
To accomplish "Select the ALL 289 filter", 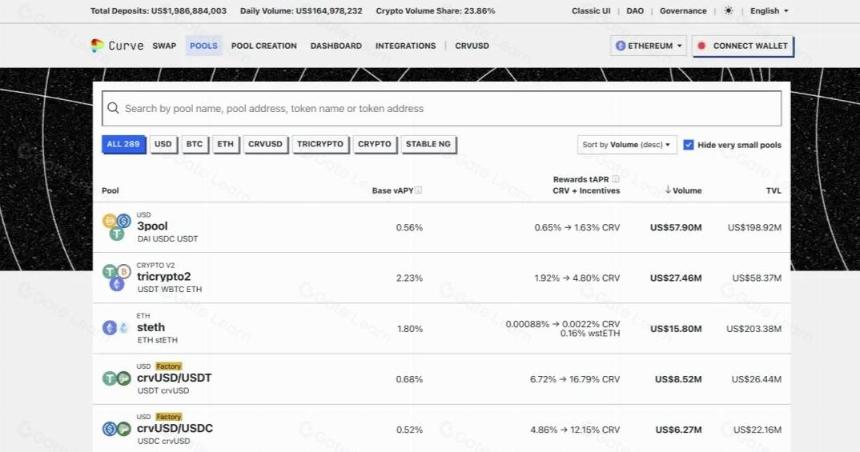I will point(123,144).
